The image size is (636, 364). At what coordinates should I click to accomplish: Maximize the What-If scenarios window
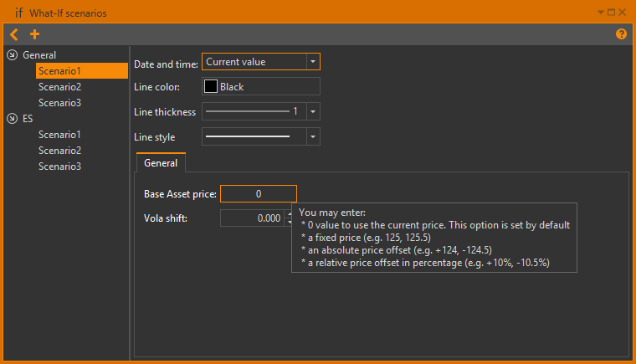point(612,13)
